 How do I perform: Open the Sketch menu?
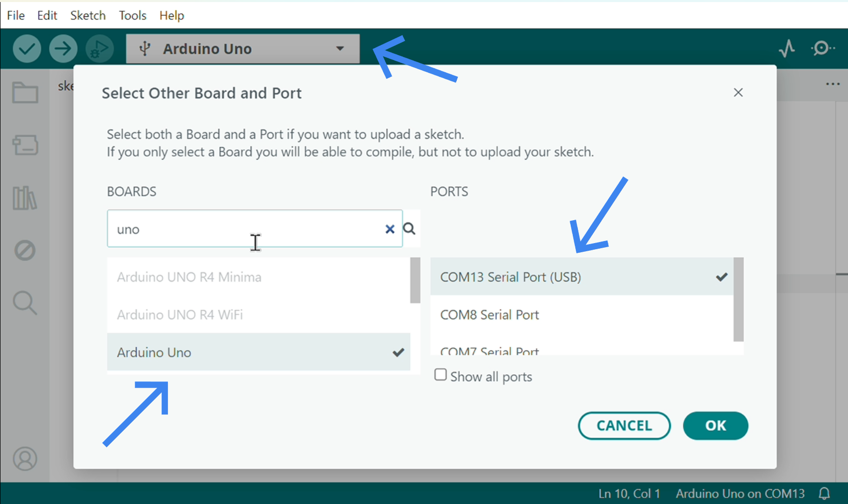88,15
